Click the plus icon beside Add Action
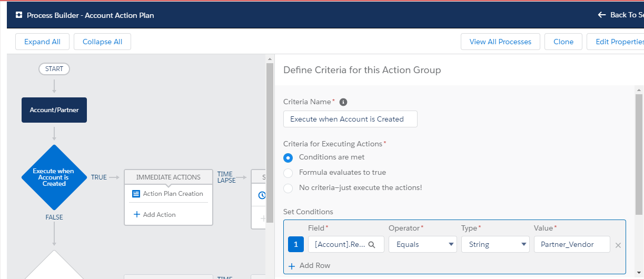Screen dimensions: 644x279 point(136,214)
